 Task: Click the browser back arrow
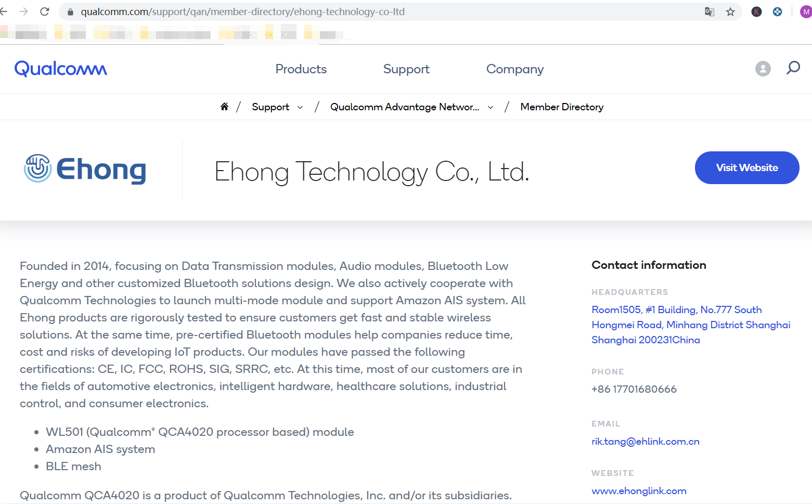click(3, 11)
